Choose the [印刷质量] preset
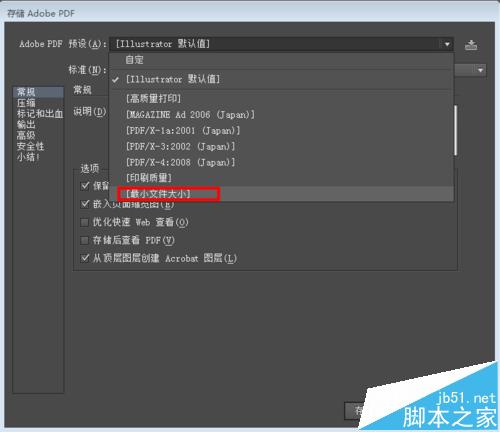500x432 pixels. point(281,178)
